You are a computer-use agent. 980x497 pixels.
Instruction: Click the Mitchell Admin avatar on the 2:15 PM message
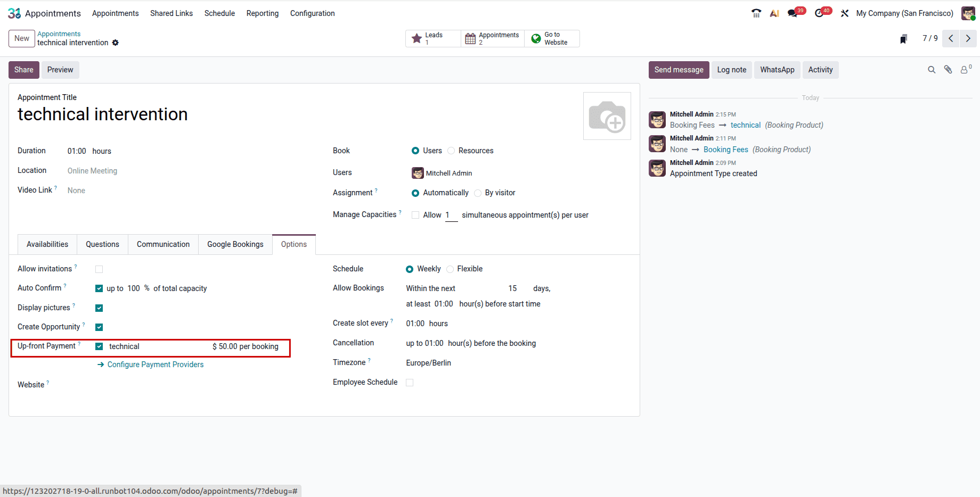tap(657, 120)
